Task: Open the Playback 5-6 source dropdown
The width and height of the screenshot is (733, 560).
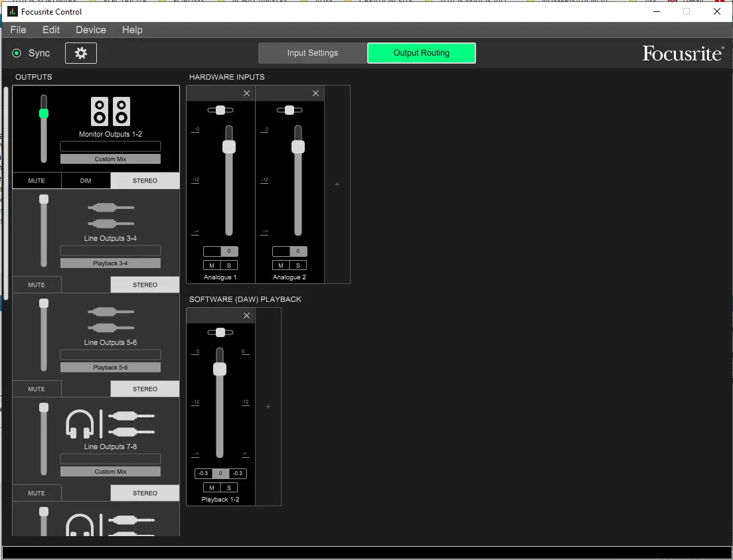Action: point(110,368)
